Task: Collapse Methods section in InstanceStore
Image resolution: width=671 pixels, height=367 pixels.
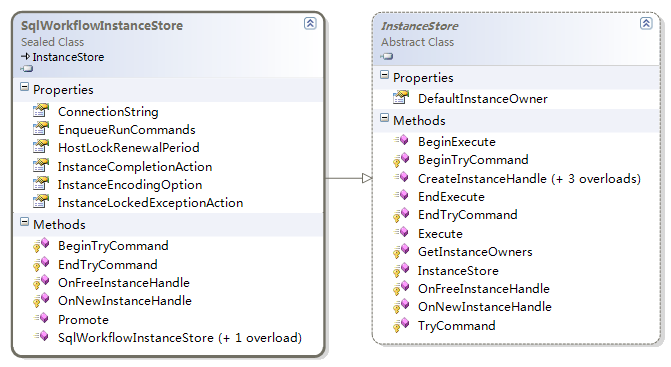Action: [384, 118]
